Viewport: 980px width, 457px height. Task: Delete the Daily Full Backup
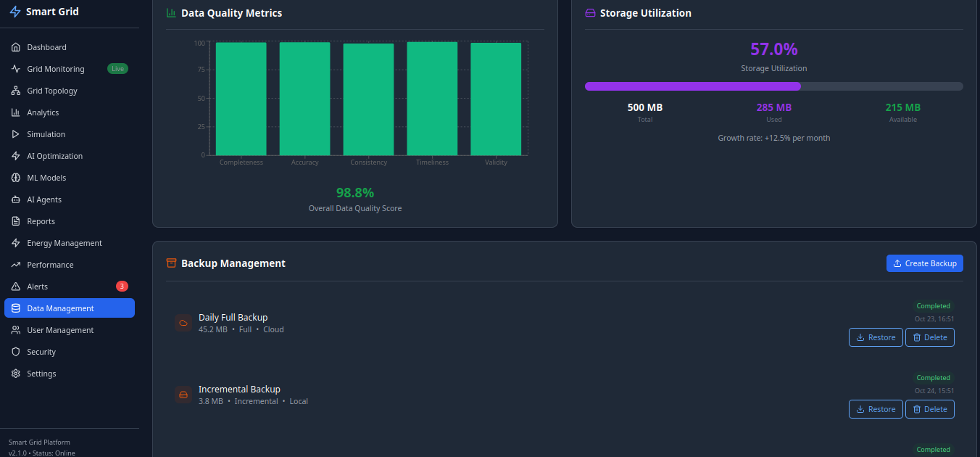[x=930, y=337]
